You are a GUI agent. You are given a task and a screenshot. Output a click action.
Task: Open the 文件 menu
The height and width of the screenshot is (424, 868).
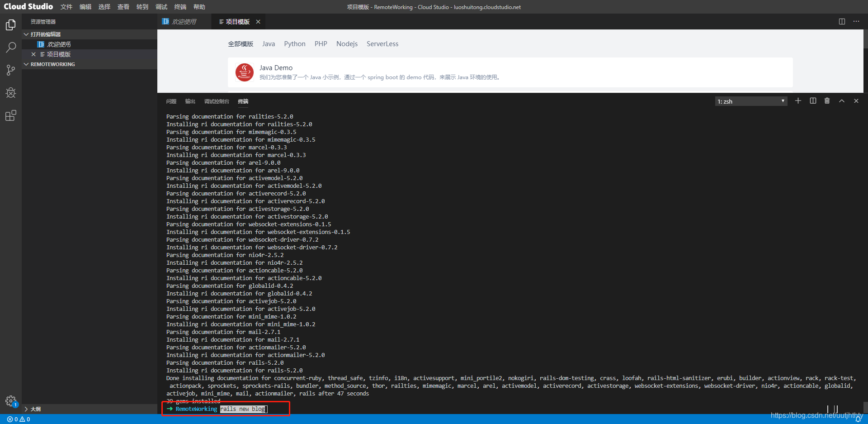pyautogui.click(x=66, y=7)
